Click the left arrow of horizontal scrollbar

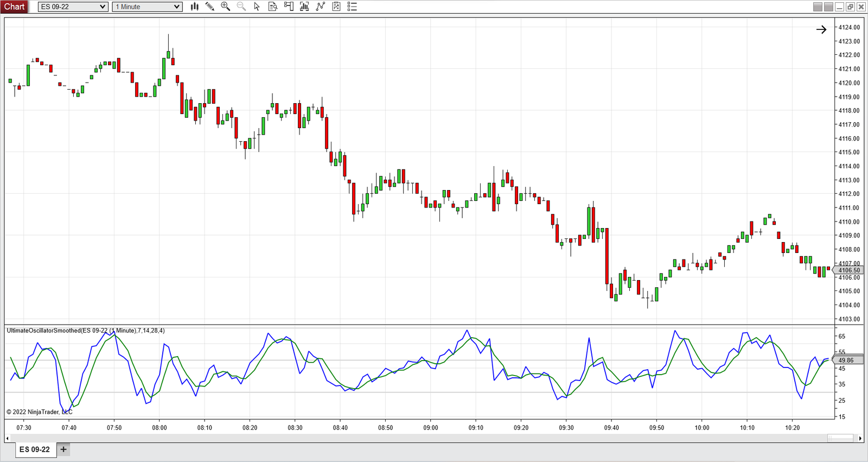coord(7,438)
